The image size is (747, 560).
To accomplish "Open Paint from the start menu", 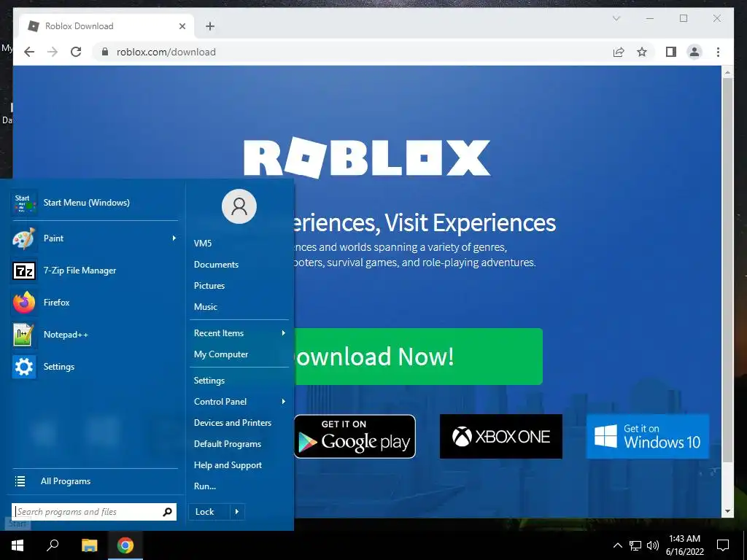I will pyautogui.click(x=94, y=238).
